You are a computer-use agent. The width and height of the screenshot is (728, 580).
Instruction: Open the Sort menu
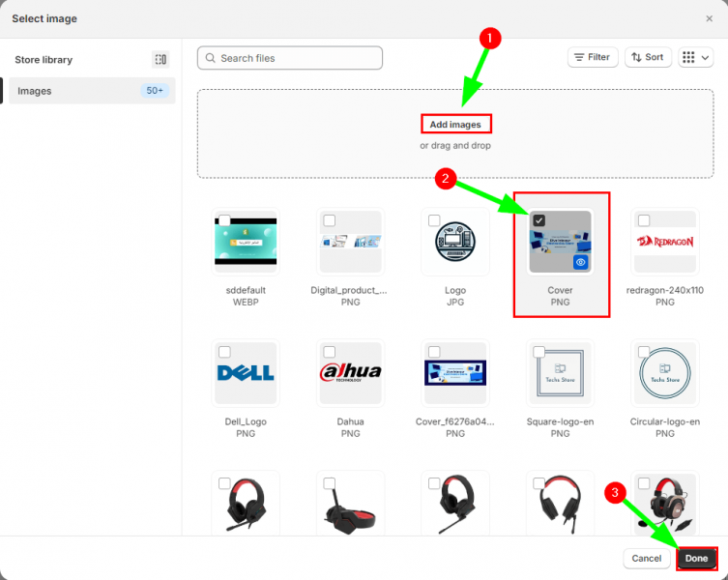(648, 58)
